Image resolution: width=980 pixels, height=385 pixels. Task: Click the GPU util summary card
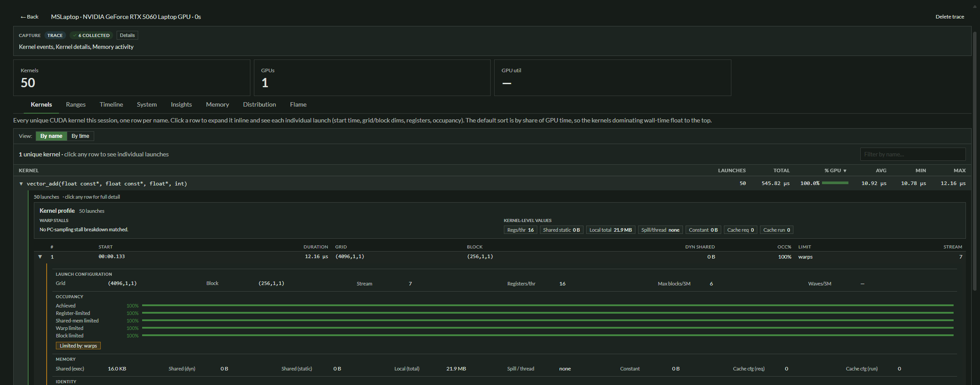(613, 78)
